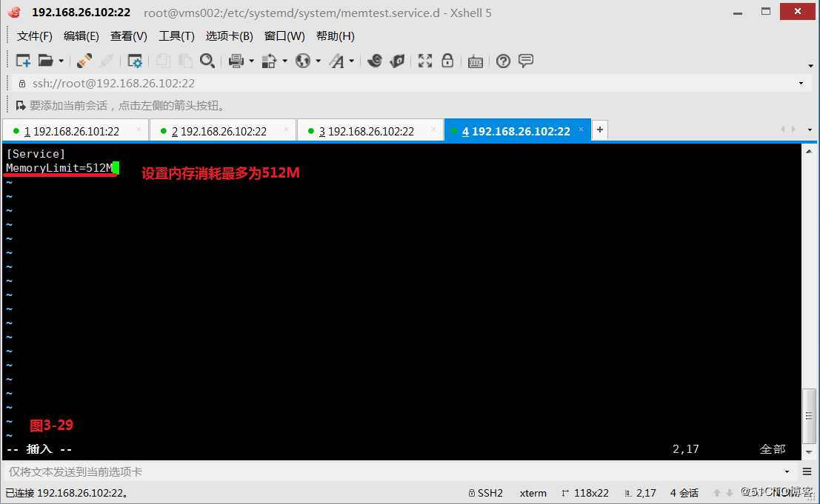Close tab 3 192.168.26.102:22
The width and height of the screenshot is (820, 504).
433,130
